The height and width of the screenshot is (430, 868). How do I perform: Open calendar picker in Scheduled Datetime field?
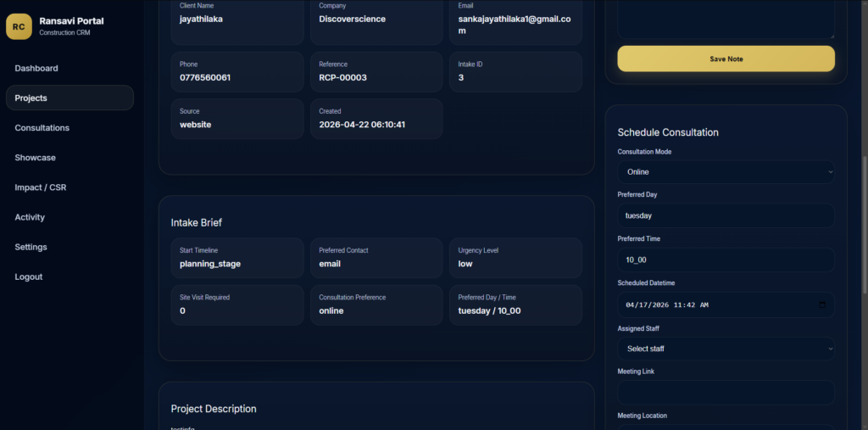(821, 304)
